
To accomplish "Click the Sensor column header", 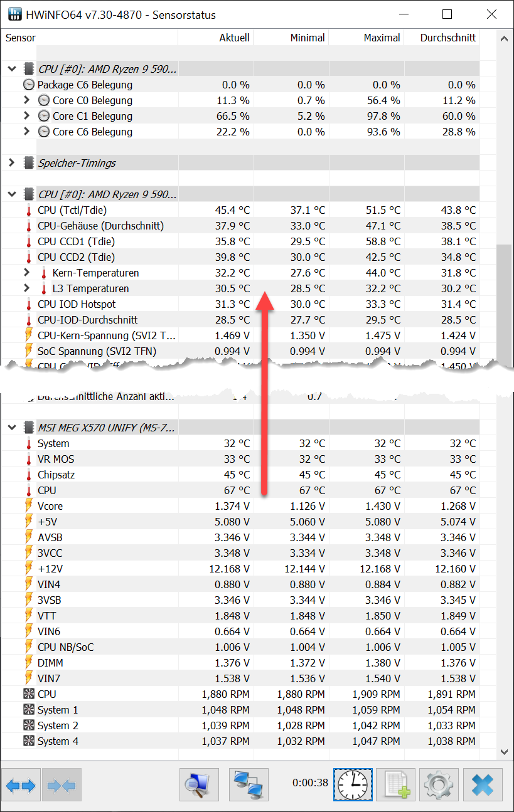I will click(90, 38).
